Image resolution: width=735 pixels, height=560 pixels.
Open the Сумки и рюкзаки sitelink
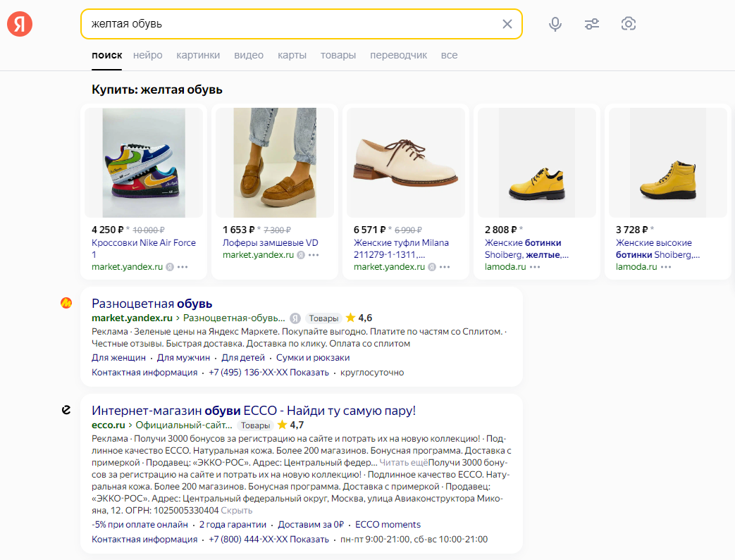tap(313, 358)
